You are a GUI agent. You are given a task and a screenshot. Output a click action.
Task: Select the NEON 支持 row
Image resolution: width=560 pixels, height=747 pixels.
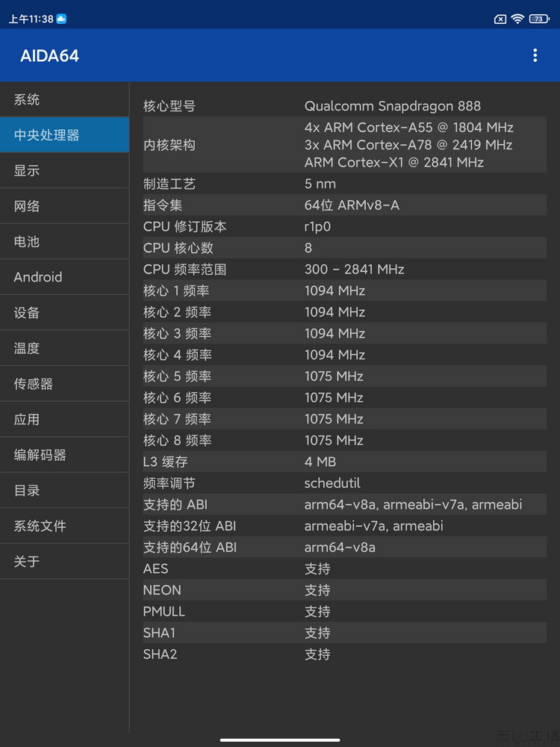[x=345, y=590]
